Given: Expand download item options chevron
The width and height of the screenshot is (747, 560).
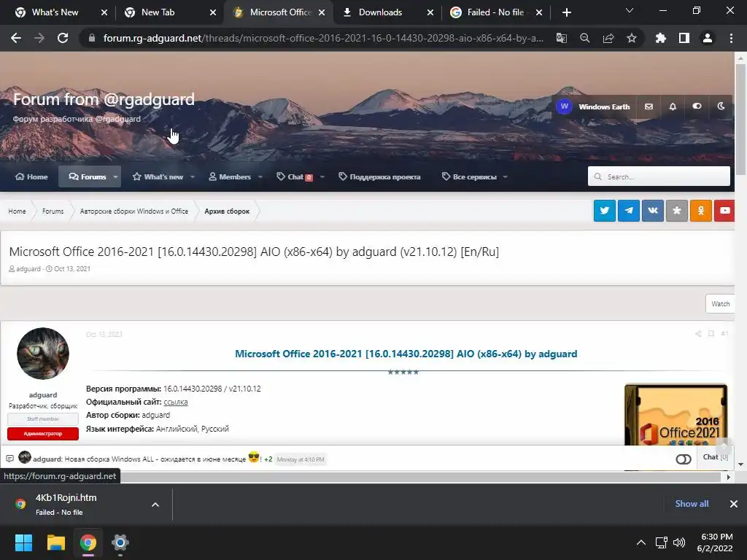Looking at the screenshot, I should (x=155, y=505).
